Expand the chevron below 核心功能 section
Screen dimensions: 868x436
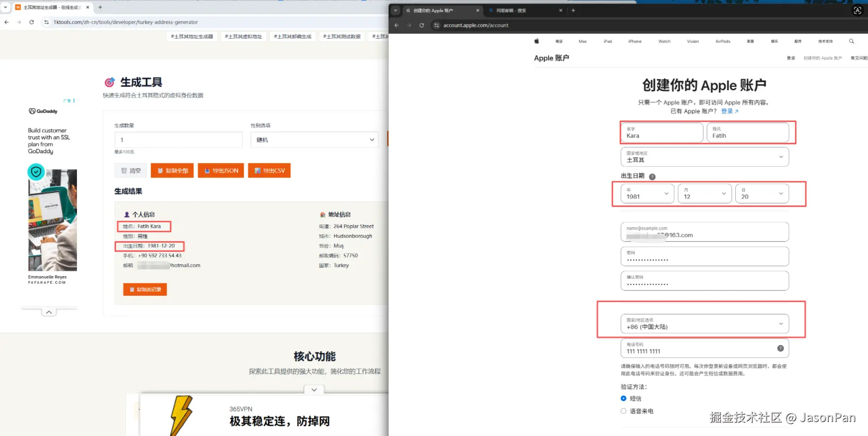click(314, 390)
